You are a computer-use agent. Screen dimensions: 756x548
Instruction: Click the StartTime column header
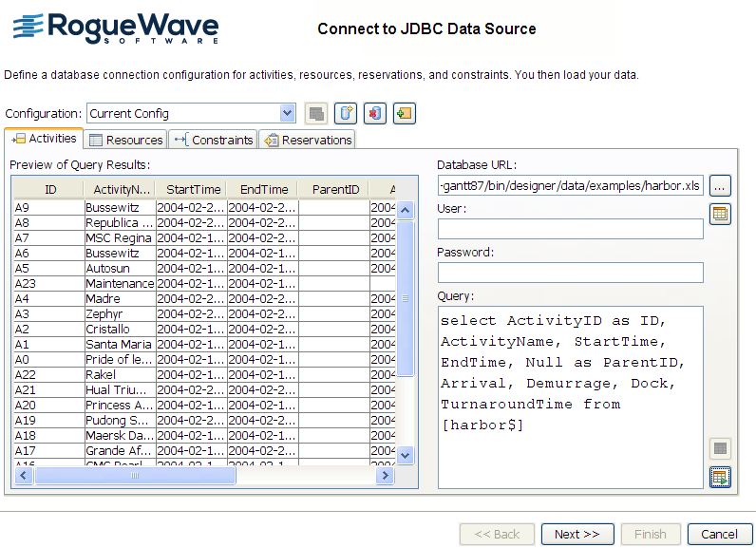[190, 189]
